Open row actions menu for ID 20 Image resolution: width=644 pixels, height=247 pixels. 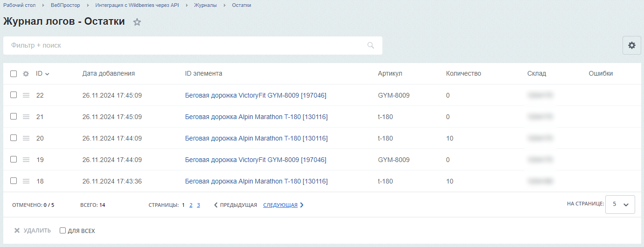click(26, 138)
